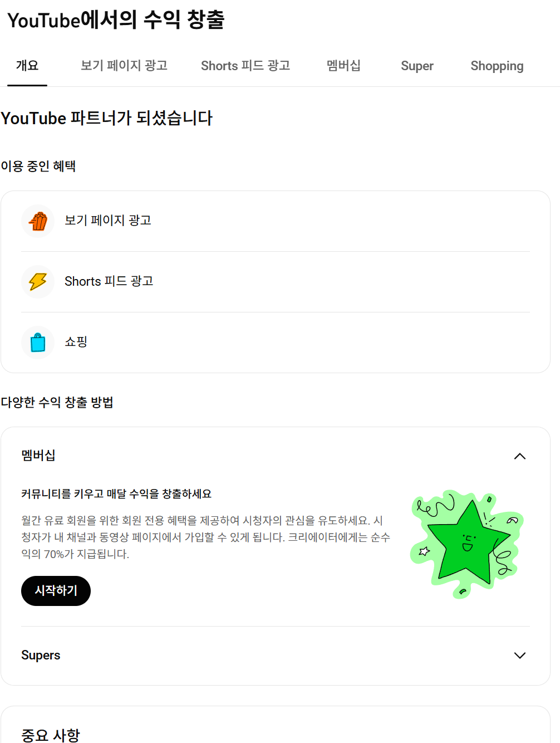Open 보기 페이지 광고 benefit row
Viewport: 560px width, 743px height.
click(x=276, y=221)
